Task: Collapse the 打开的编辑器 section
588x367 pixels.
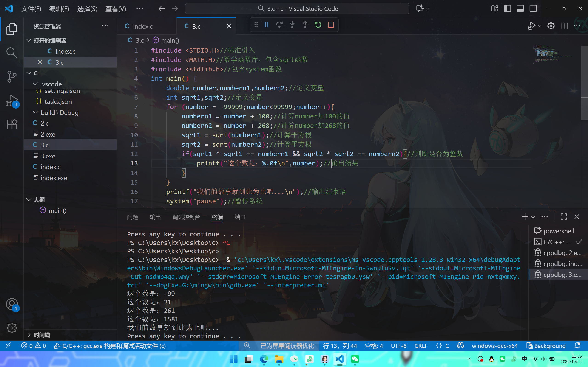Action: [x=29, y=40]
